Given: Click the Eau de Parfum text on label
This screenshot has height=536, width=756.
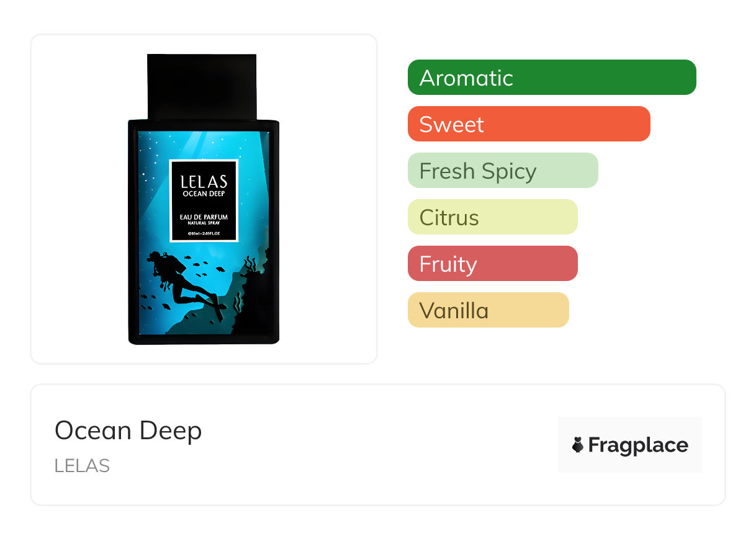Looking at the screenshot, I should point(204,217).
